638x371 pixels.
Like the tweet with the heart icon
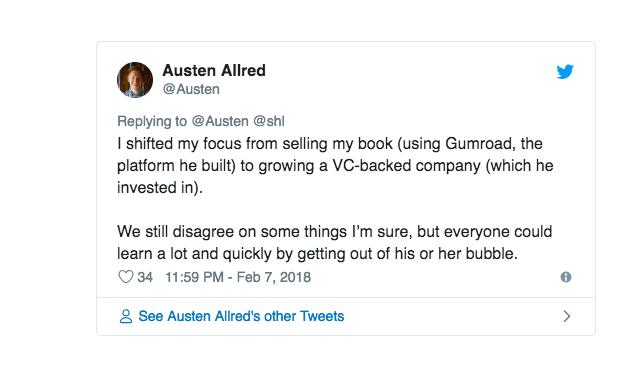pos(126,277)
